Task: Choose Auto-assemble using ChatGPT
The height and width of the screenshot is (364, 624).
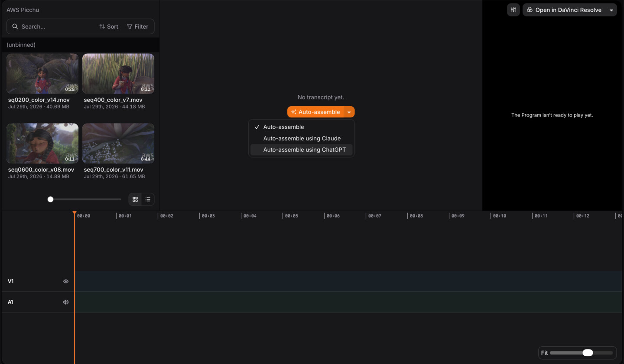Action: [302, 149]
